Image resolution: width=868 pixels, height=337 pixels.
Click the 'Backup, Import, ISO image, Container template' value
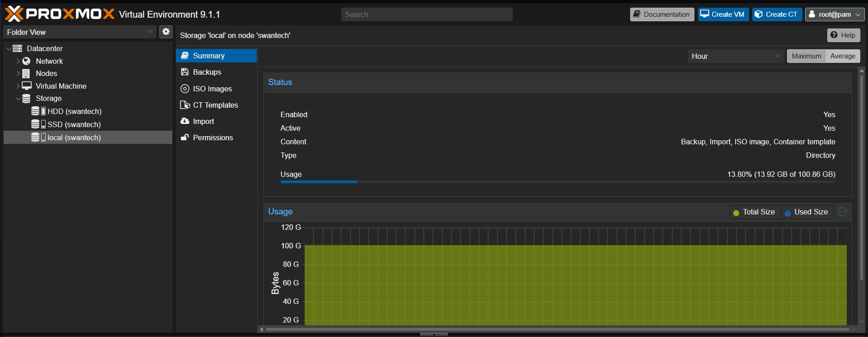pos(758,142)
